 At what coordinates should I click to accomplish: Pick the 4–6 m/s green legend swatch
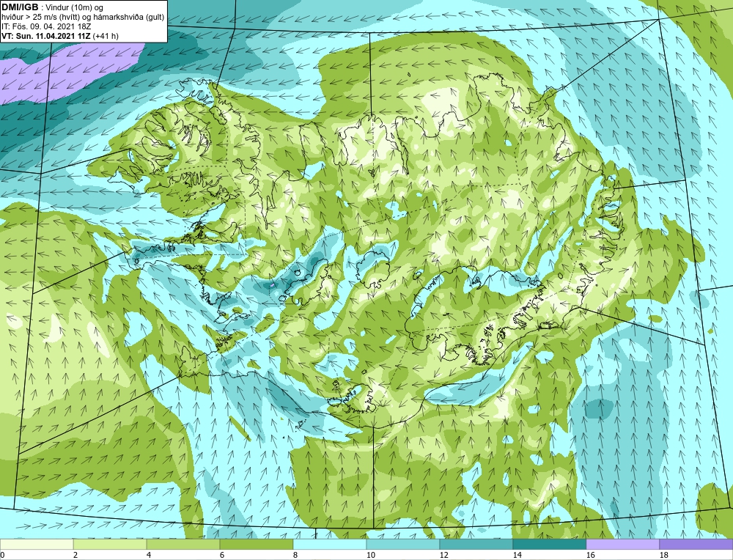point(183,545)
